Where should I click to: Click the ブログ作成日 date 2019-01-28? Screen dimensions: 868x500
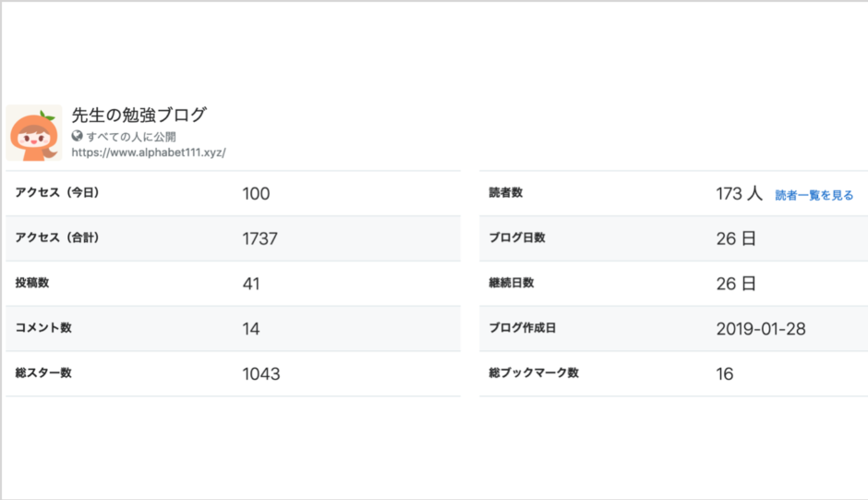click(x=761, y=329)
